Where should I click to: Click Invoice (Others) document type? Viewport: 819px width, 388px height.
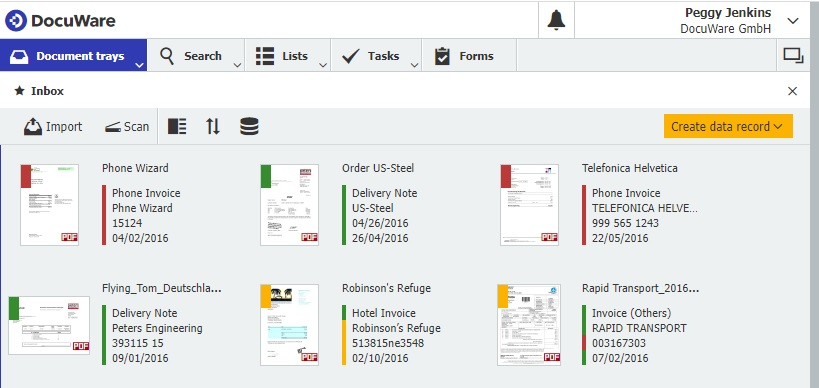[x=631, y=313]
